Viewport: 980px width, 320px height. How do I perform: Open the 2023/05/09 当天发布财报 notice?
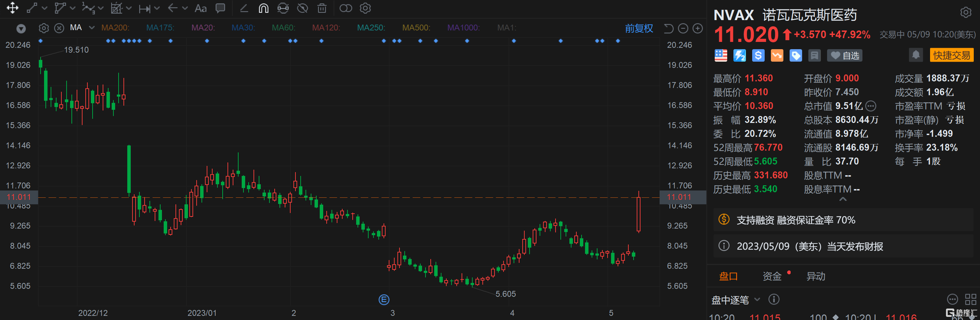[843, 246]
